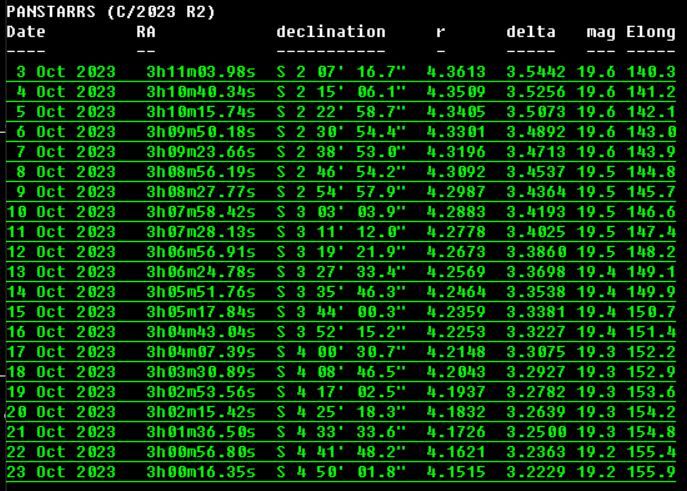Image resolution: width=687 pixels, height=491 pixels.
Task: Click the delta column header
Action: click(x=531, y=32)
